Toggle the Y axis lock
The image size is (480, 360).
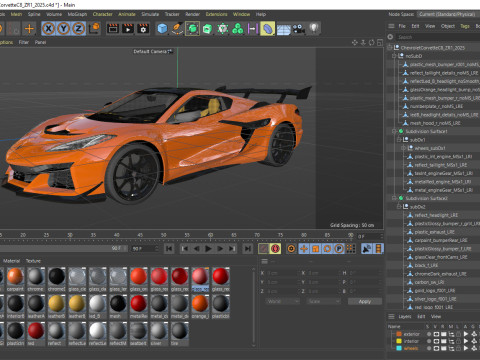63,29
